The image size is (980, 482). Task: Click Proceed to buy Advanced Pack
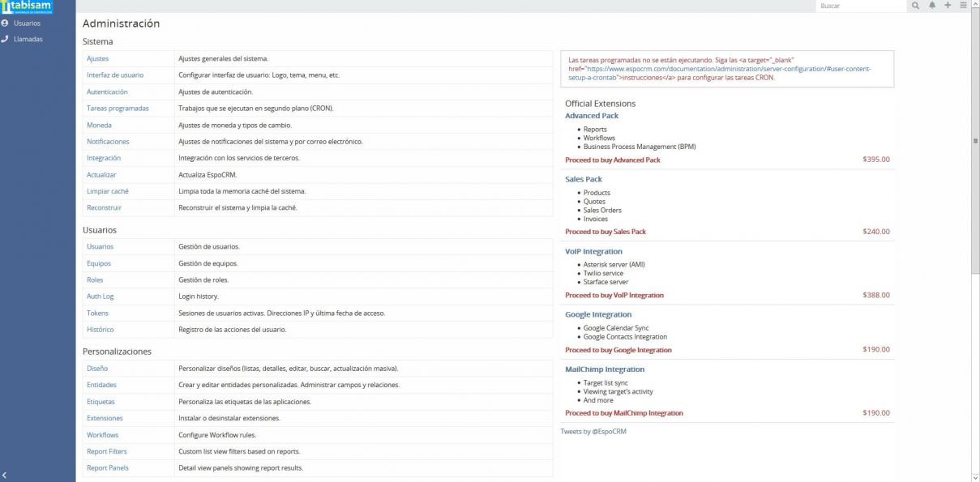(x=612, y=160)
